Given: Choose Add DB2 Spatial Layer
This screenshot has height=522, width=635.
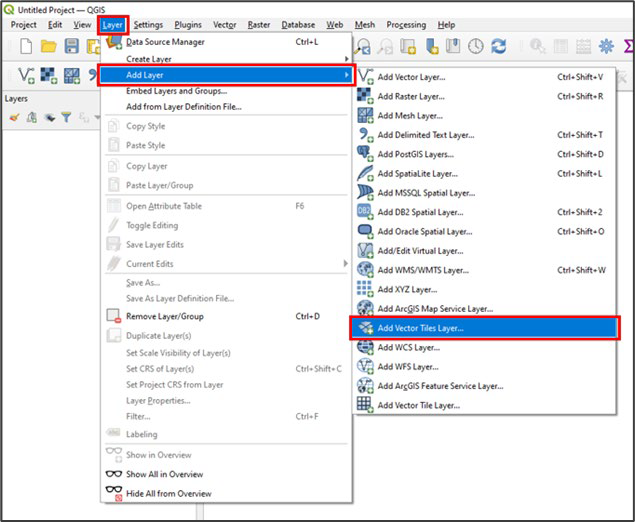Looking at the screenshot, I should click(485, 212).
